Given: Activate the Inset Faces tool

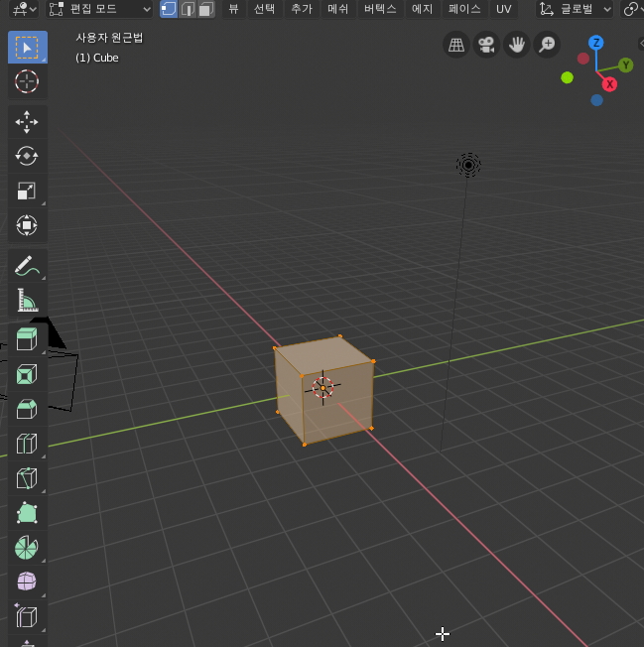Looking at the screenshot, I should 27,374.
